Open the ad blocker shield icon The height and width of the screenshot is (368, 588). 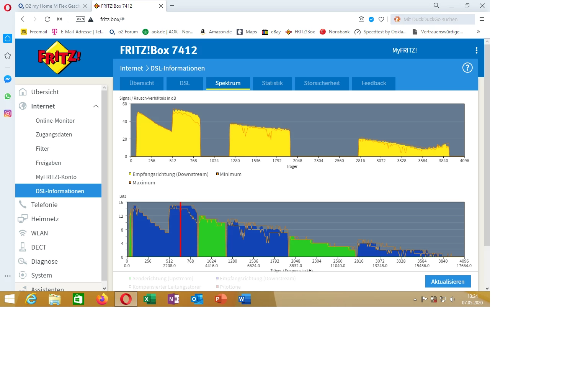pos(371,19)
